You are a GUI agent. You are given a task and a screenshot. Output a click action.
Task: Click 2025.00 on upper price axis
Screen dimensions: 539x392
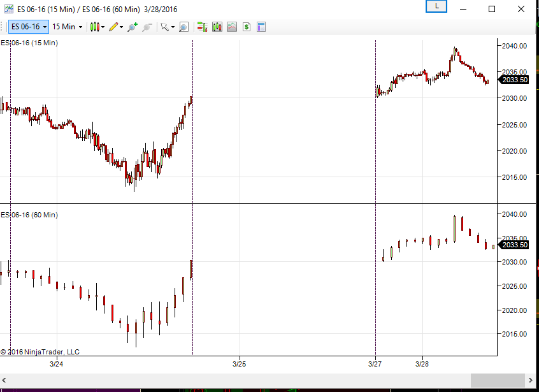click(x=514, y=125)
